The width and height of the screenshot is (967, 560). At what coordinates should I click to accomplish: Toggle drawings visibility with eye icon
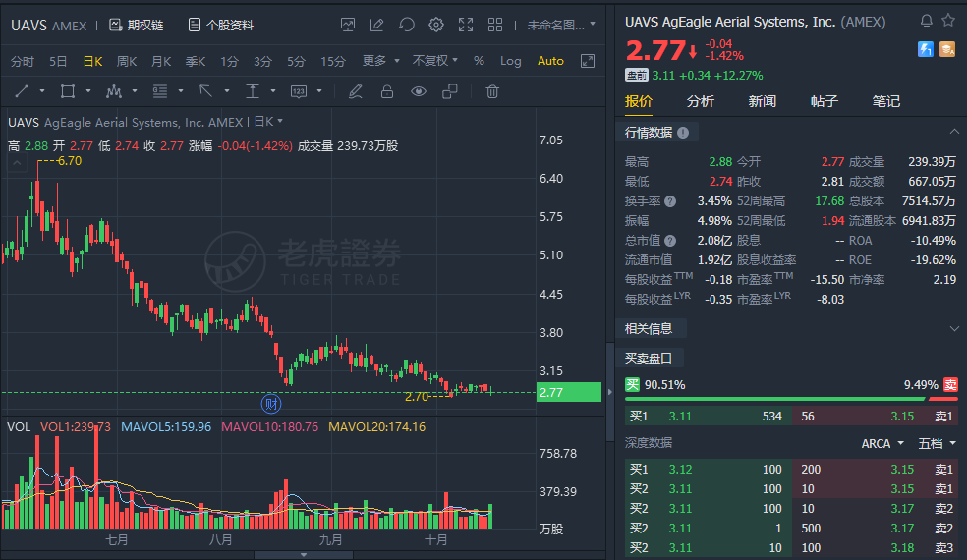point(419,92)
